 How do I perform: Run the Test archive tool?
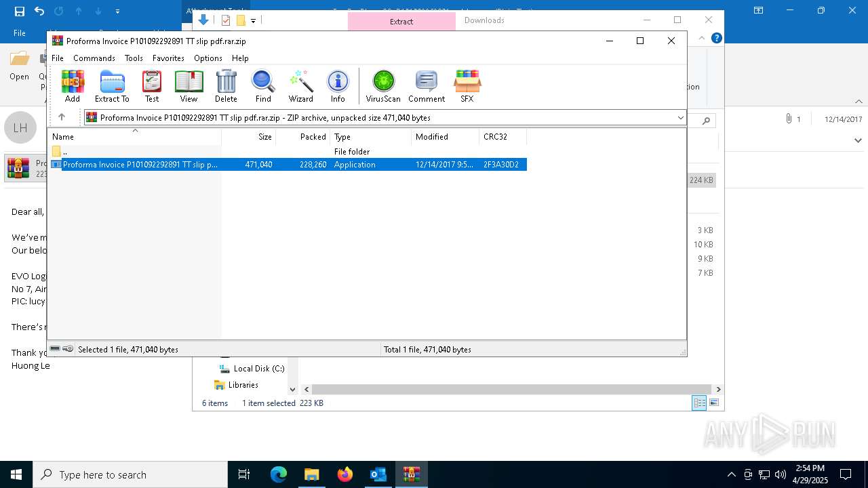coord(152,87)
